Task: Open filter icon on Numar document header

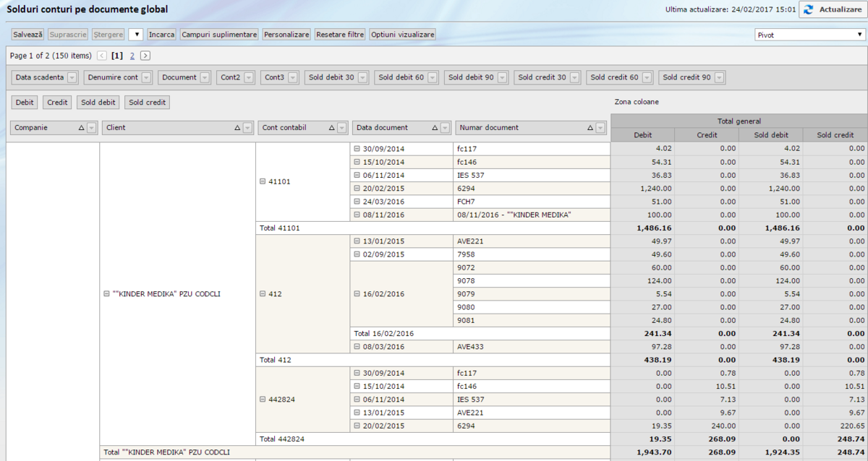Action: (x=600, y=128)
